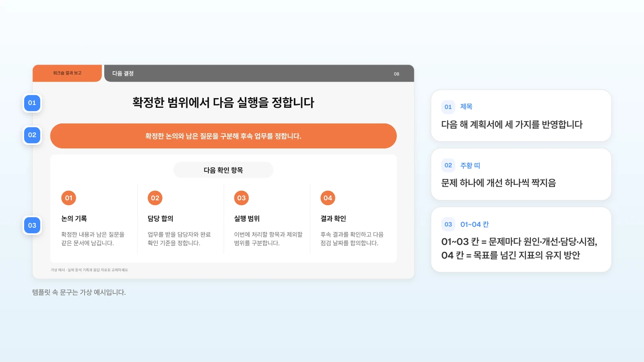
Task: Click the blue 01~04 칸 label
Action: (x=475, y=224)
